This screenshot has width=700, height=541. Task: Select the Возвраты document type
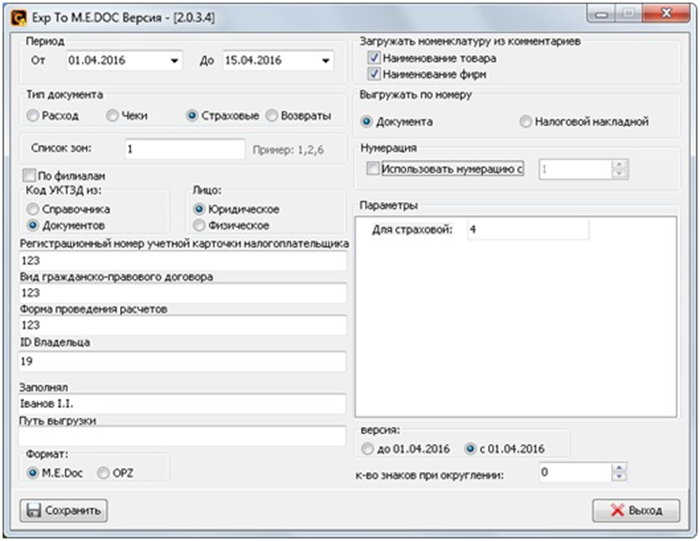click(x=272, y=116)
